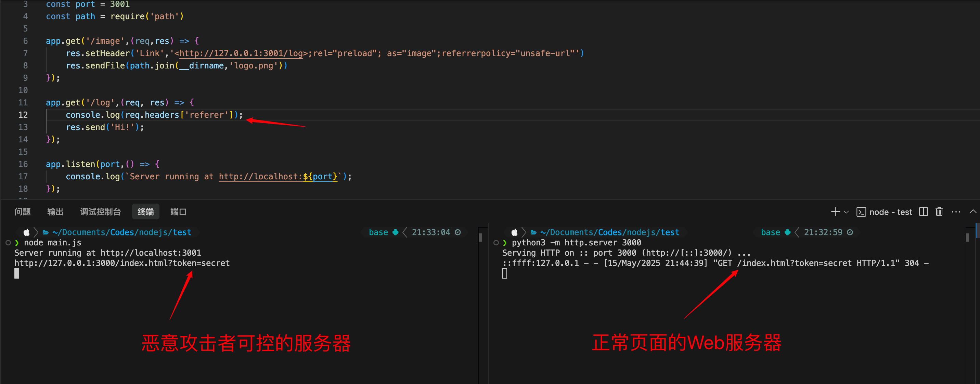Click the split terminal icon
Viewport: 980px width, 384px height.
click(923, 212)
